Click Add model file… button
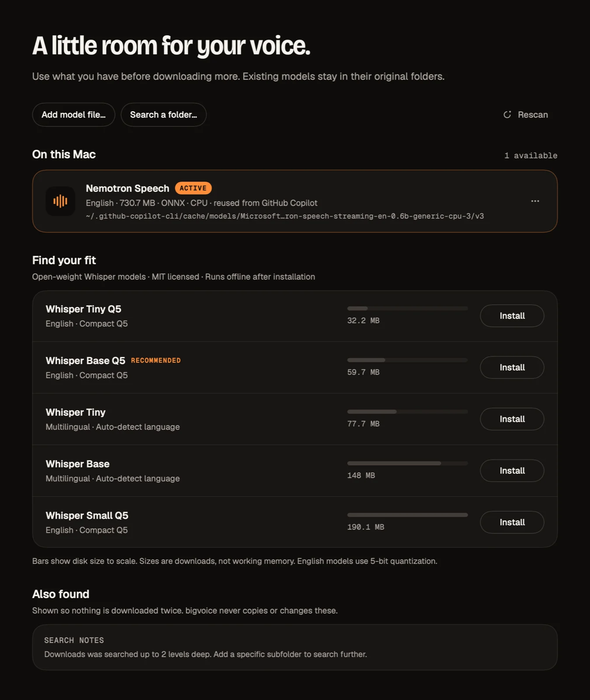Screen dimensions: 590x700 click(x=74, y=115)
